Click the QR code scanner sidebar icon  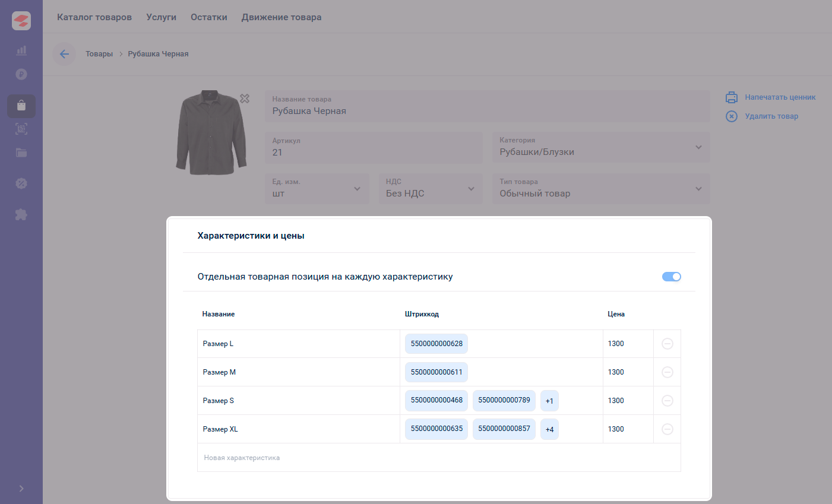(x=21, y=129)
